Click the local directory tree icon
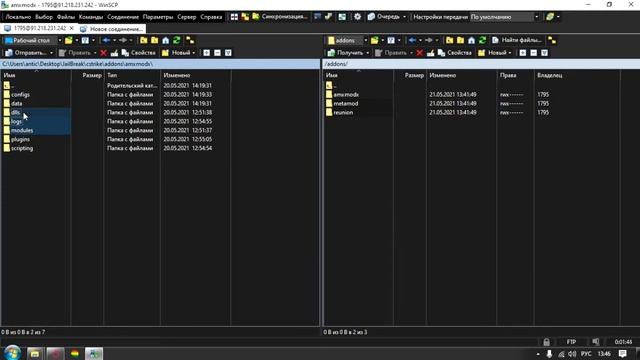 coord(190,40)
